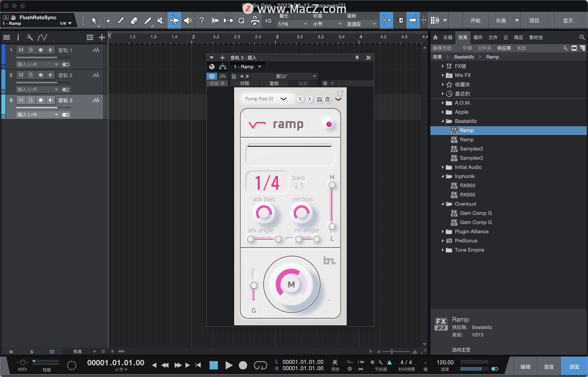Add a new track with plus icon
This screenshot has height=377, width=588.
pyautogui.click(x=102, y=37)
